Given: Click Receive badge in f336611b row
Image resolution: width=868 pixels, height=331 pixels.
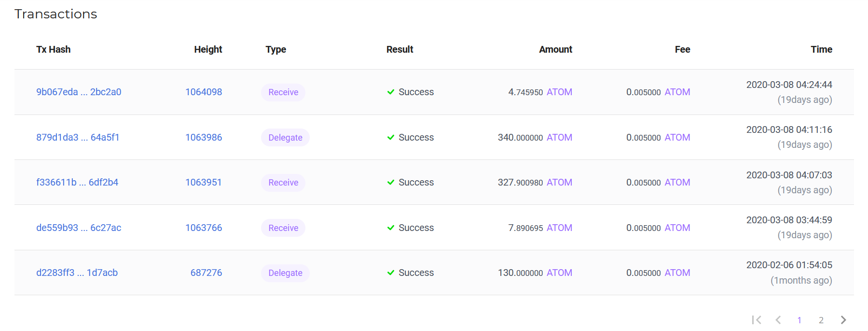Looking at the screenshot, I should 283,183.
